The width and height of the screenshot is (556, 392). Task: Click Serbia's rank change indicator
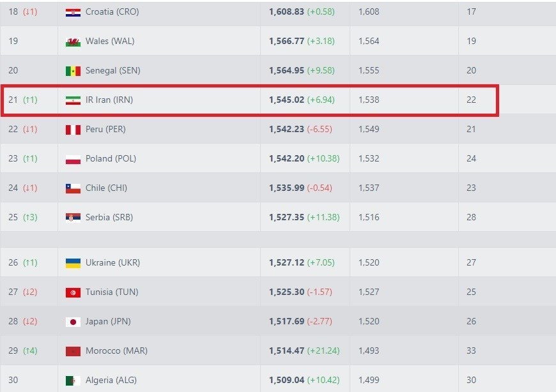tap(30, 218)
